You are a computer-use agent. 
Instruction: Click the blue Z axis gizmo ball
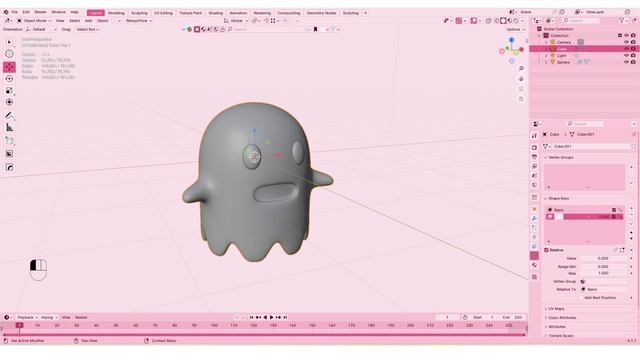[x=511, y=40]
